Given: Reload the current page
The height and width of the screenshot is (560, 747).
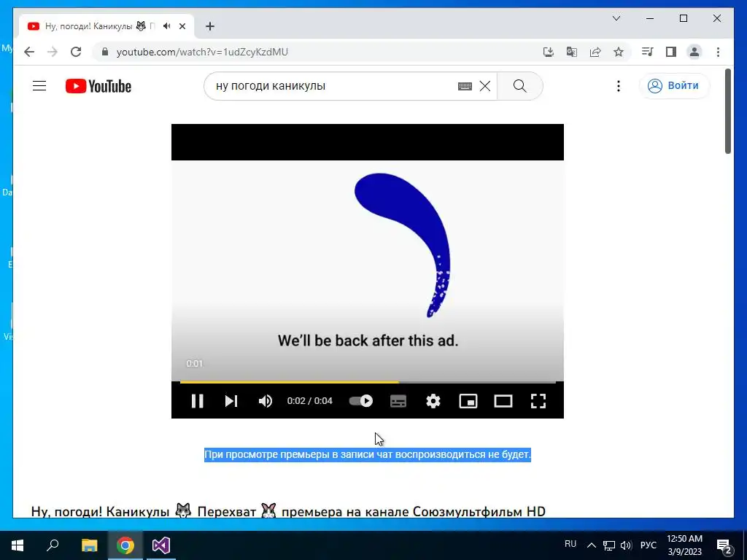Looking at the screenshot, I should 76,52.
